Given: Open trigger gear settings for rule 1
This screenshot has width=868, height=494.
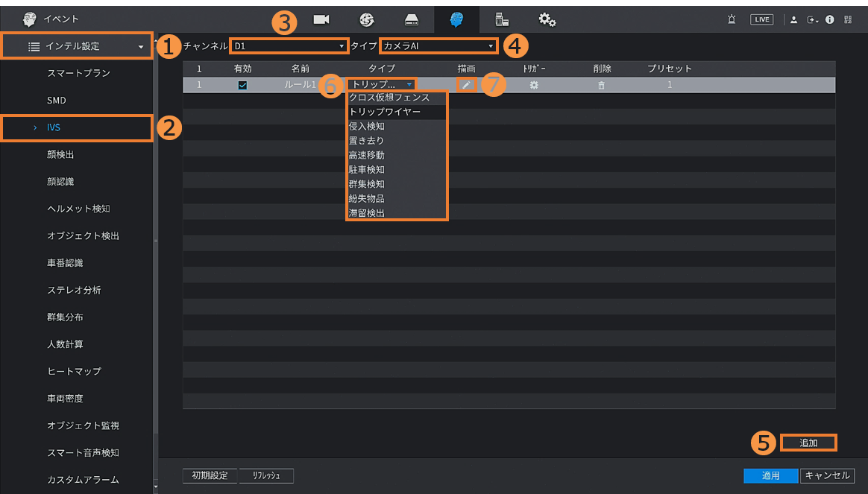Looking at the screenshot, I should pos(534,85).
